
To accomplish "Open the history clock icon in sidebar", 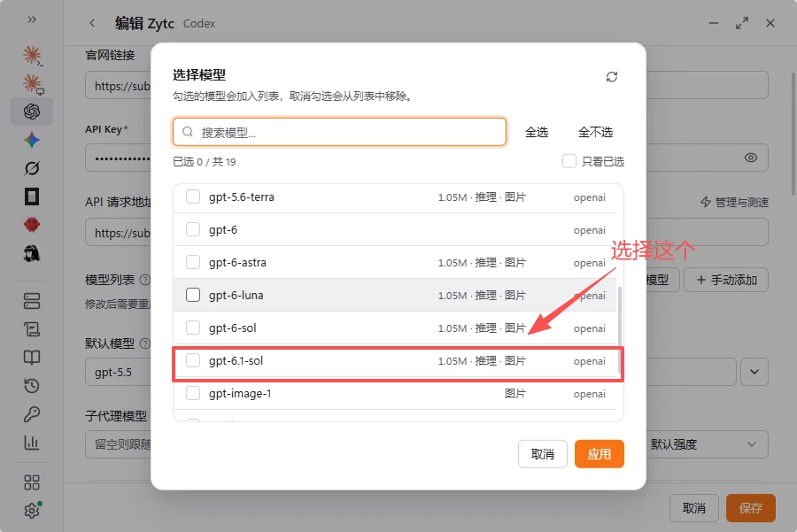I will 32,386.
